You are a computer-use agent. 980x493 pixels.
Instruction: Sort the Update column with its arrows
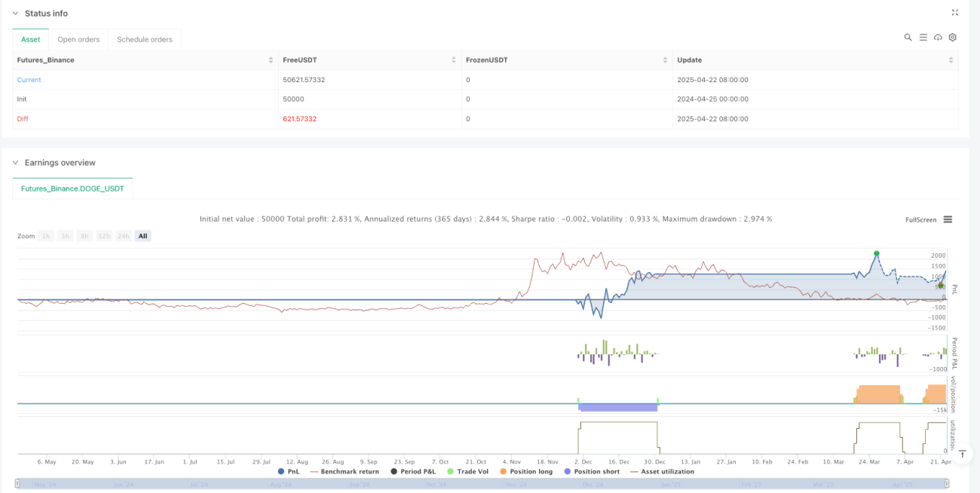951,60
